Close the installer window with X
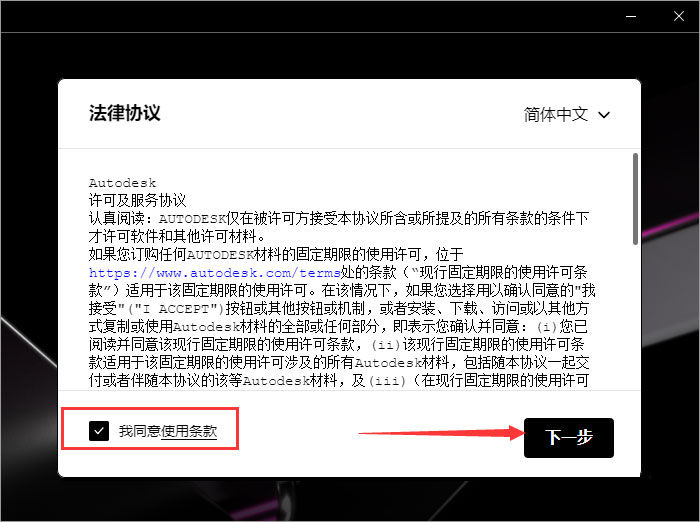The height and width of the screenshot is (522, 700). (679, 17)
